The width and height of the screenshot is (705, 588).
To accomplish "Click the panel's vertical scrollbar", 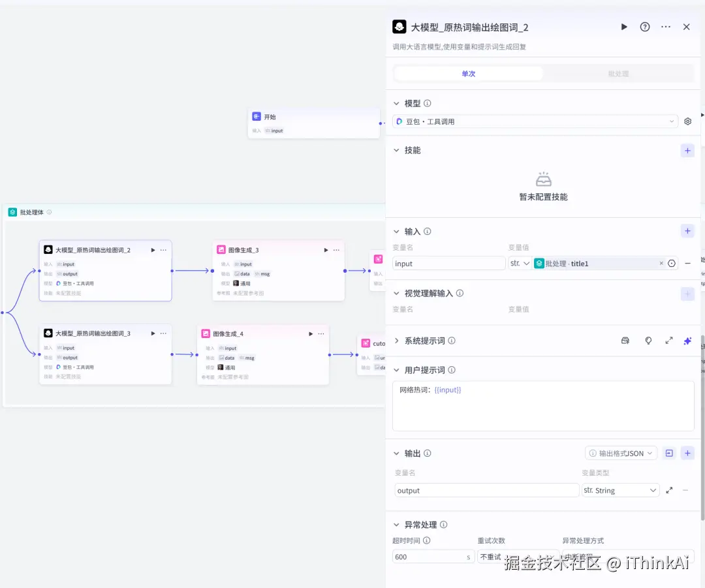I will click(703, 427).
